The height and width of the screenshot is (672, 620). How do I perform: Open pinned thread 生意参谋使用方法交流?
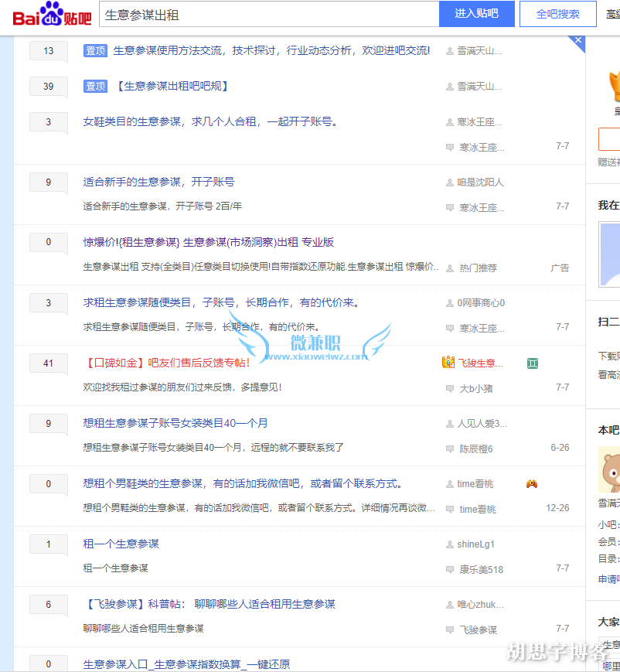pyautogui.click(x=271, y=50)
